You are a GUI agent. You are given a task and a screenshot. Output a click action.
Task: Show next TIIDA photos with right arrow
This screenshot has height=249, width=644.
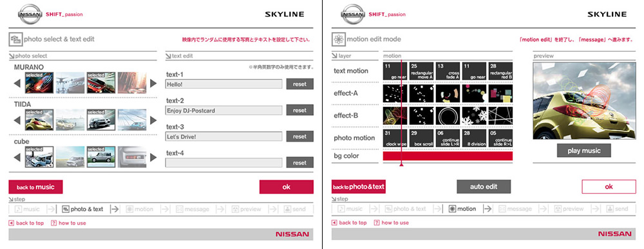point(153,120)
